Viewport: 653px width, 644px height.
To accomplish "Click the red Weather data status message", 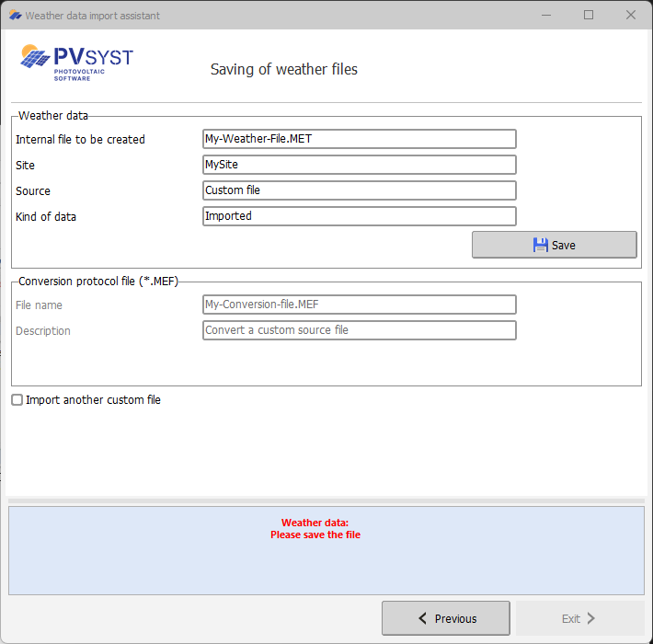I will pos(315,529).
